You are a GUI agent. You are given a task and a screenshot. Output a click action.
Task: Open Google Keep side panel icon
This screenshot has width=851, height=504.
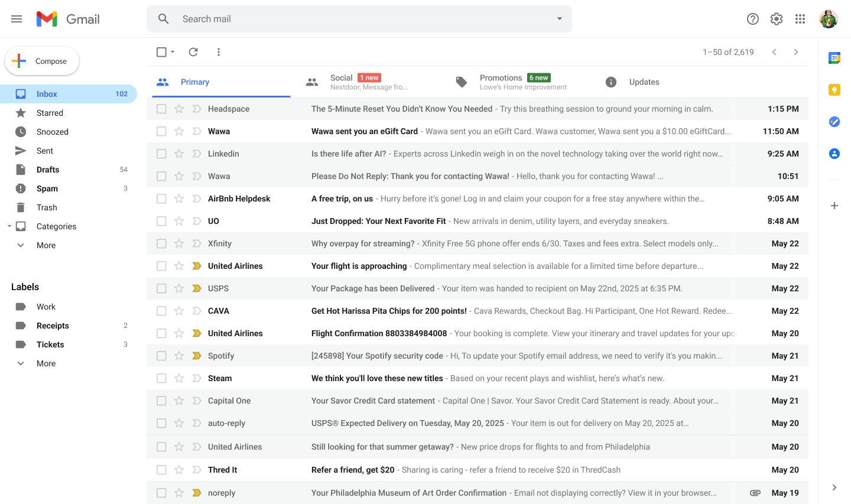click(834, 90)
